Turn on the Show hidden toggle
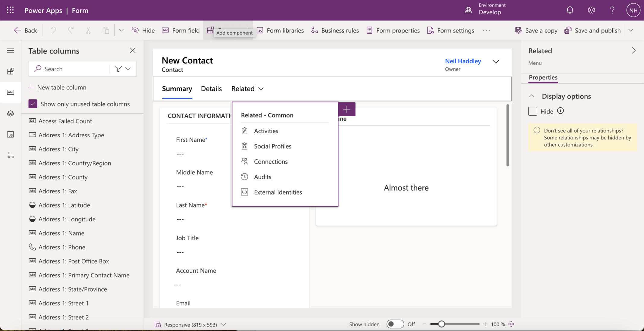 coord(395,324)
